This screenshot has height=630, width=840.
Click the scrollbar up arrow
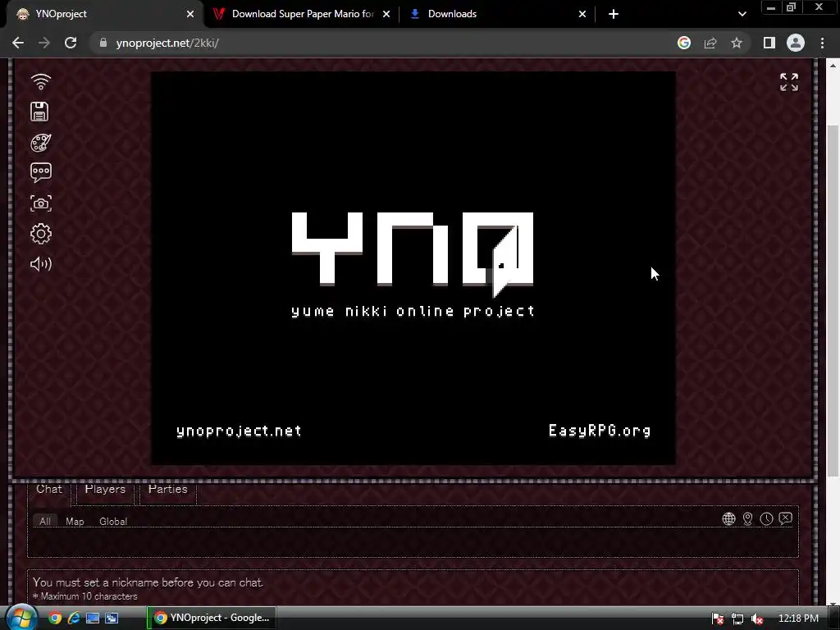[833, 66]
